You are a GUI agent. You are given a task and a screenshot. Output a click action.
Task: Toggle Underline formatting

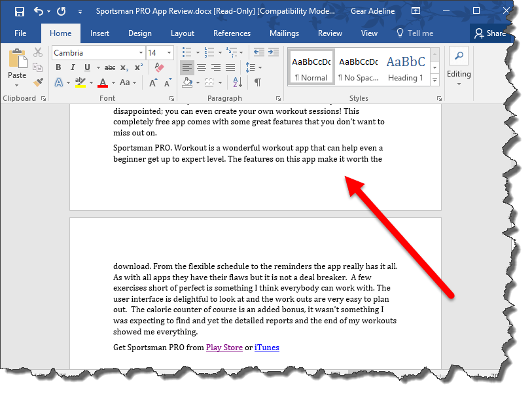(87, 67)
